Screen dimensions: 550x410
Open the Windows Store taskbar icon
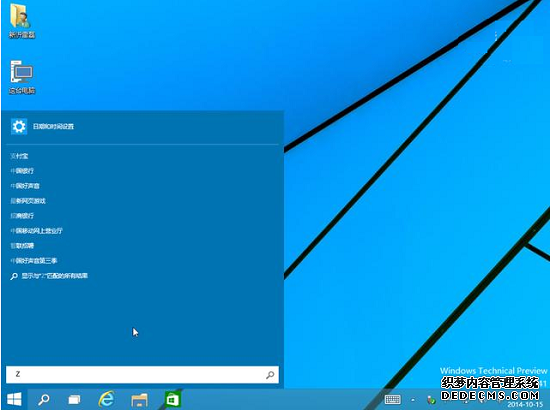[173, 399]
